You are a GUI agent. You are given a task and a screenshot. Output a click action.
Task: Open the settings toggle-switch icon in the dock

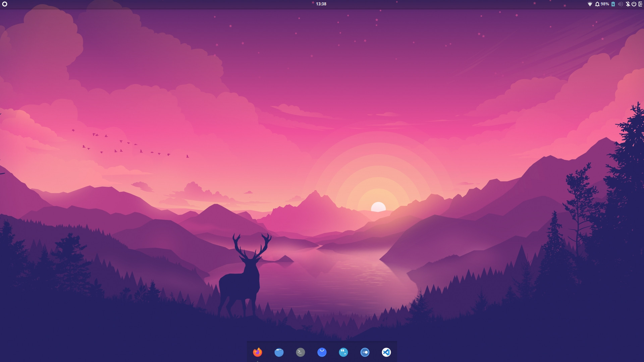(x=365, y=352)
